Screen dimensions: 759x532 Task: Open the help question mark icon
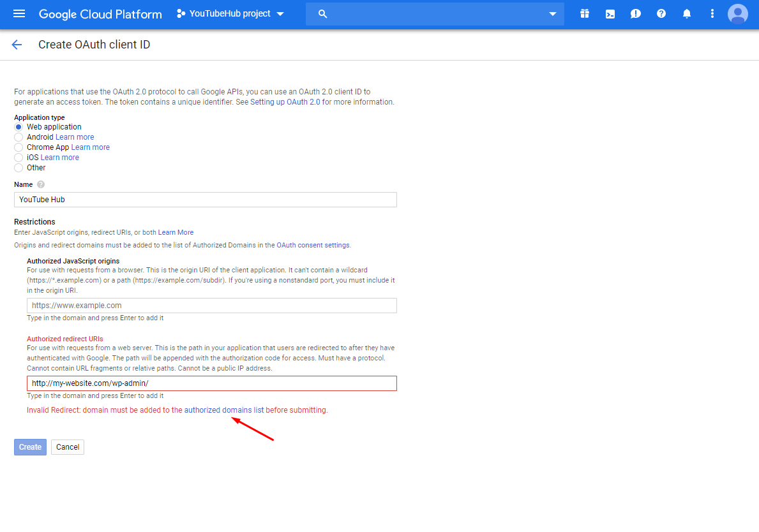click(x=661, y=13)
